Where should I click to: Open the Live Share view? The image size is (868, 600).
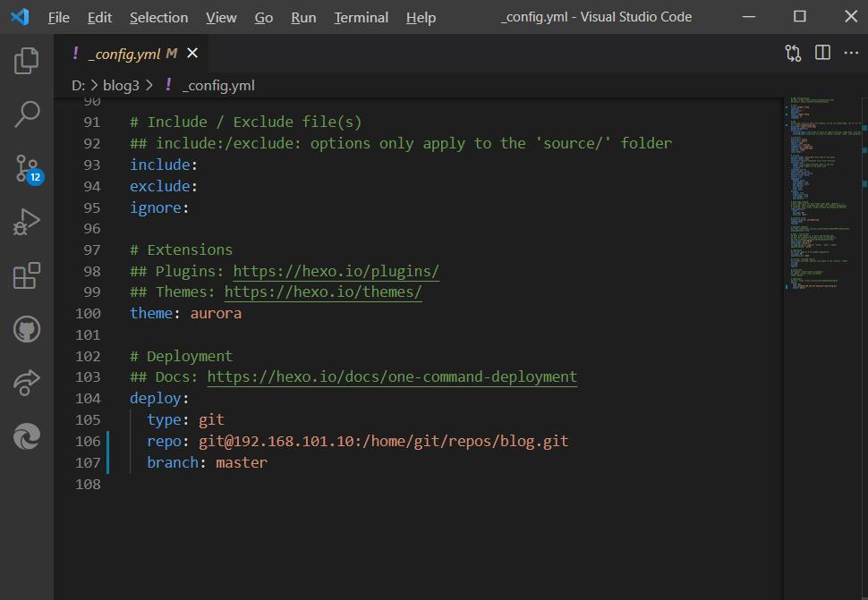[x=26, y=383]
